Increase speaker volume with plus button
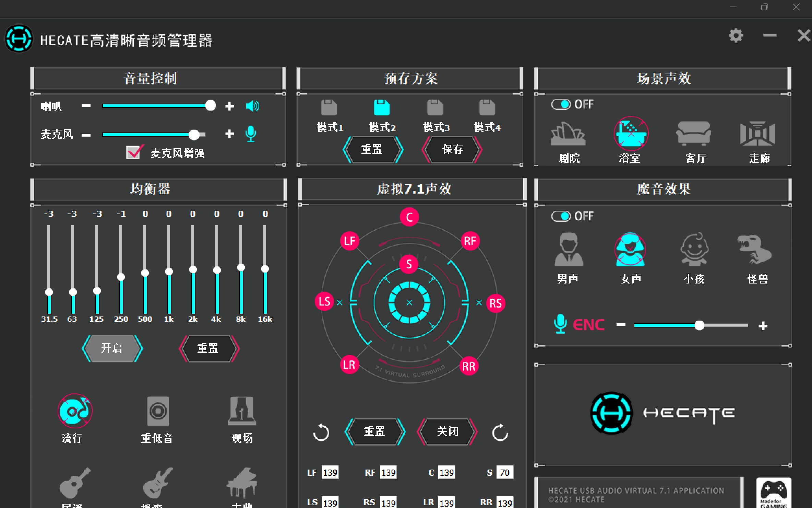Image resolution: width=812 pixels, height=508 pixels. coord(229,106)
